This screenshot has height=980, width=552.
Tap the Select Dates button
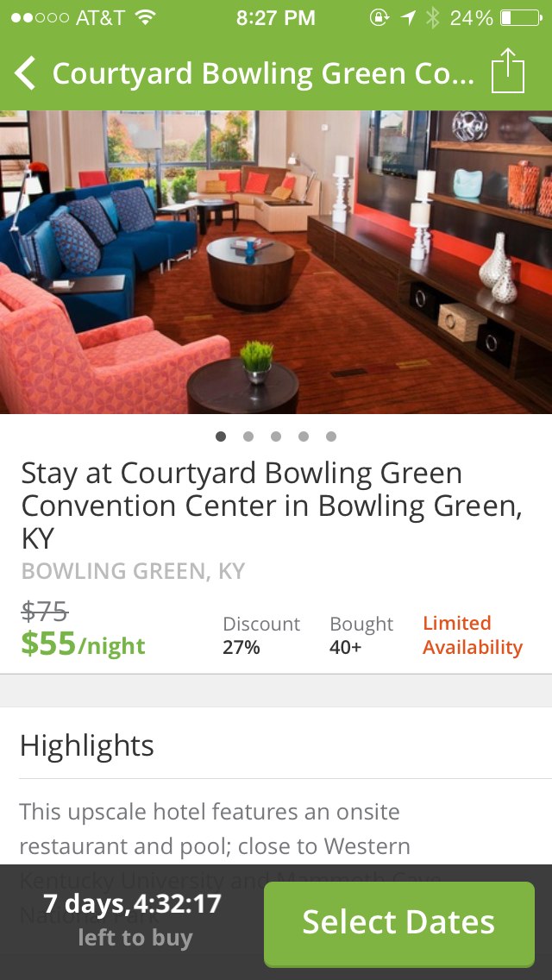pyautogui.click(x=398, y=924)
